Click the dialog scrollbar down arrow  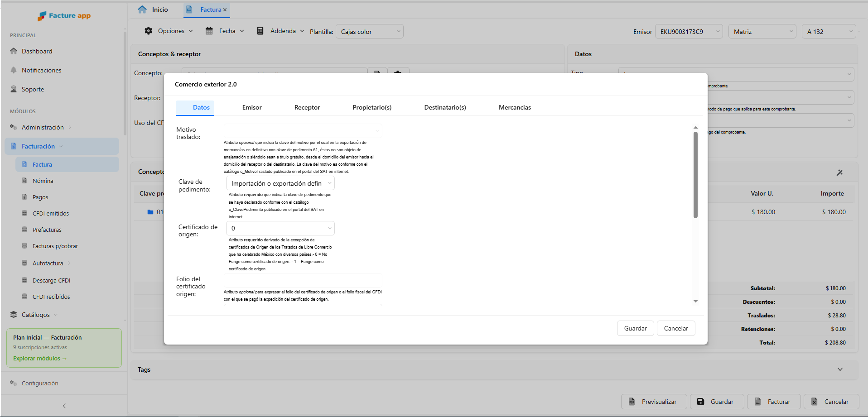(x=695, y=301)
